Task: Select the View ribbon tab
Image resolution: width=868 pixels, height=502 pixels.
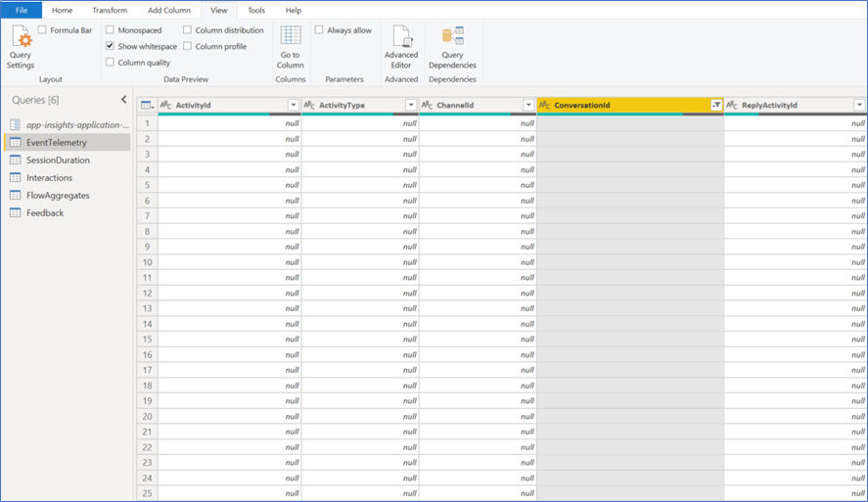Action: tap(218, 10)
